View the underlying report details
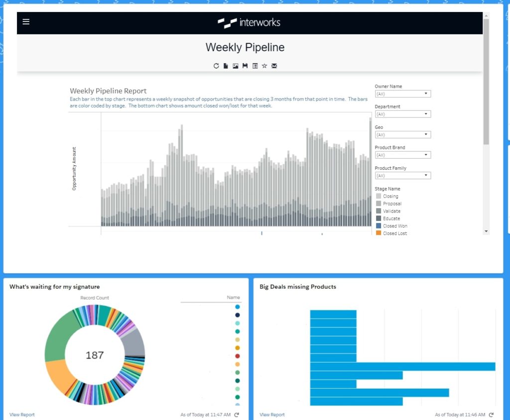The width and height of the screenshot is (510, 420). point(255,65)
